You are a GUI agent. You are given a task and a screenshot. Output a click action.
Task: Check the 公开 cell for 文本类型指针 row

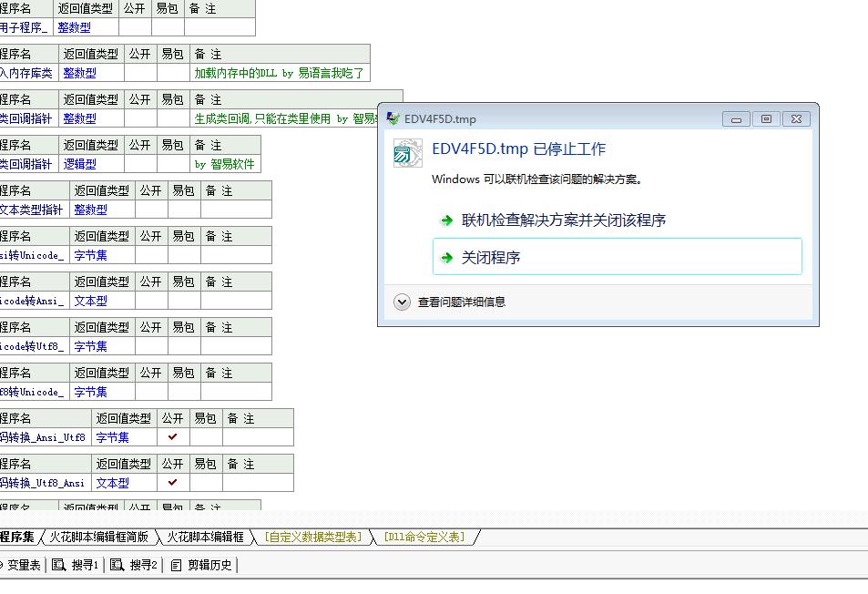click(151, 210)
